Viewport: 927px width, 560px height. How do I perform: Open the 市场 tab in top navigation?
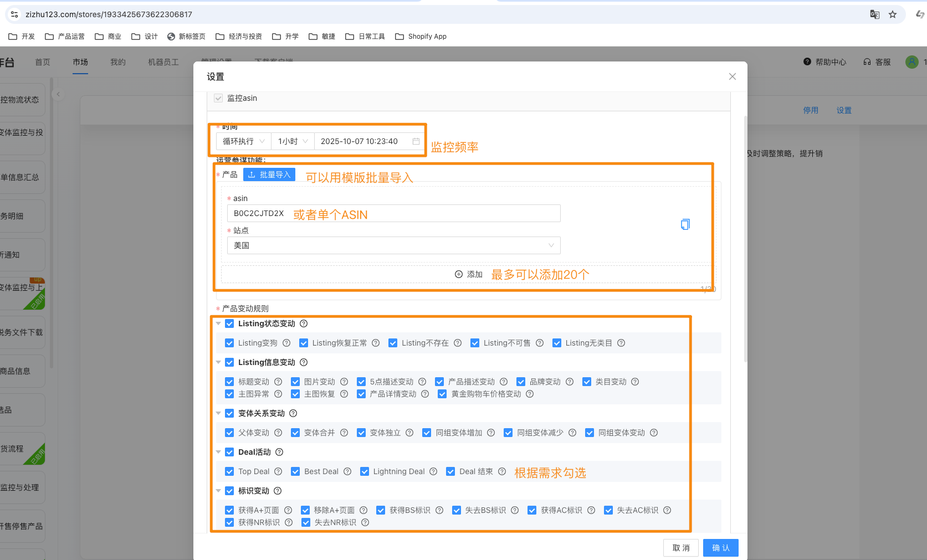pyautogui.click(x=80, y=62)
